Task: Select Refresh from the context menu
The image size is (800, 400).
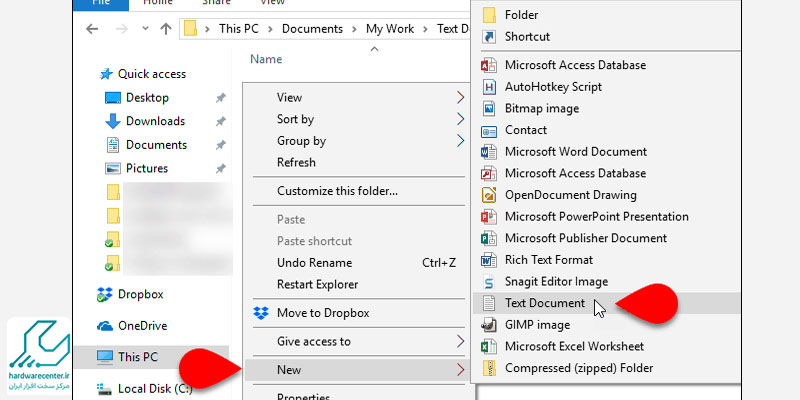Action: pyautogui.click(x=296, y=163)
